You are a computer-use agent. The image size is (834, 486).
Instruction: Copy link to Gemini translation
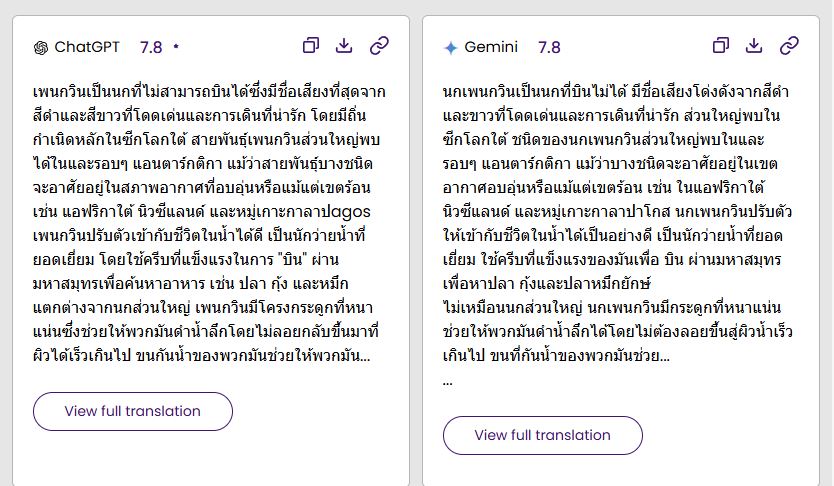789,45
